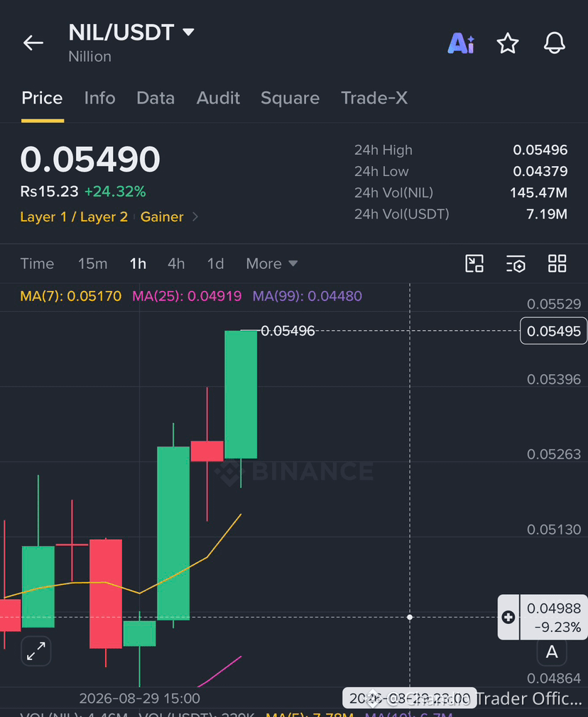Viewport: 588px width, 717px height.
Task: Tap the 24h Vol(USDT) value 7.19M
Action: coord(547,214)
